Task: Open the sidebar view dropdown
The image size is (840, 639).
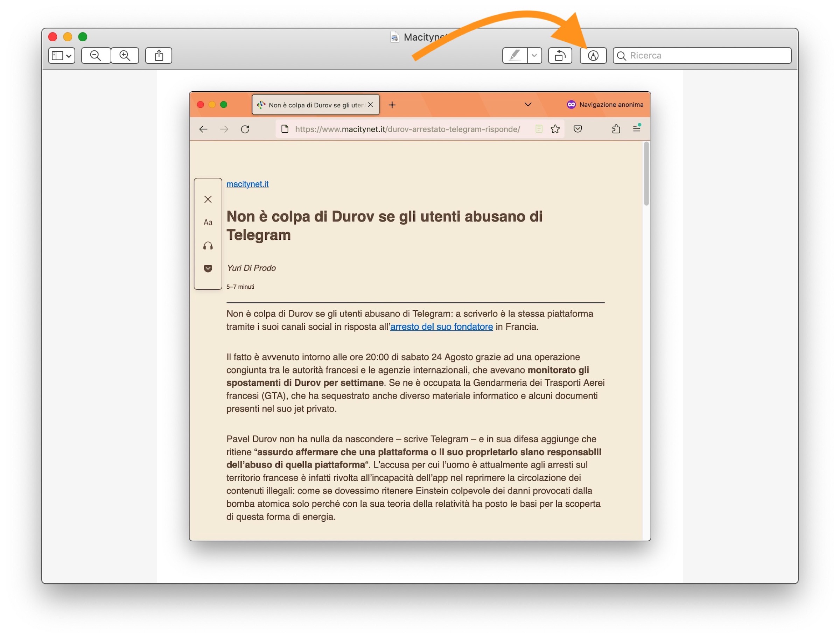Action: coord(62,56)
